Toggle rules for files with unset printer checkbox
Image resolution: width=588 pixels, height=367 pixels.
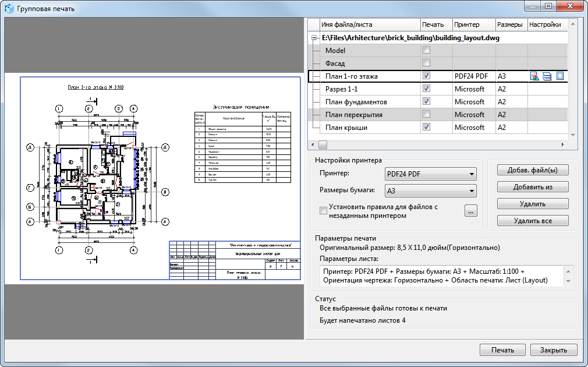(x=324, y=210)
